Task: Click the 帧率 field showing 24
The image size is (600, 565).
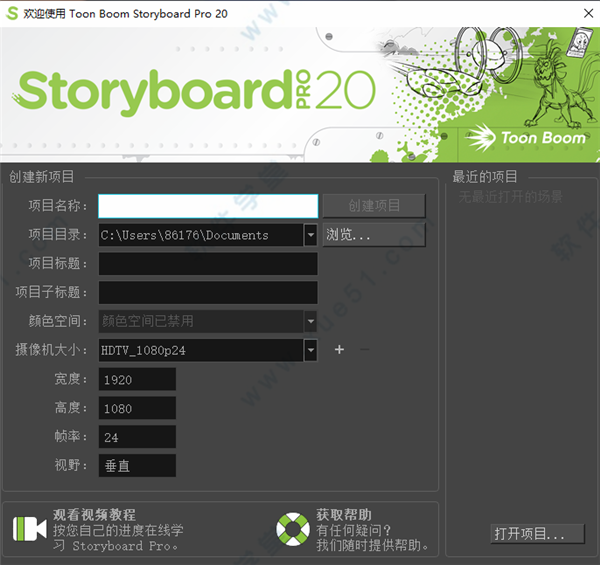Action: pyautogui.click(x=137, y=437)
